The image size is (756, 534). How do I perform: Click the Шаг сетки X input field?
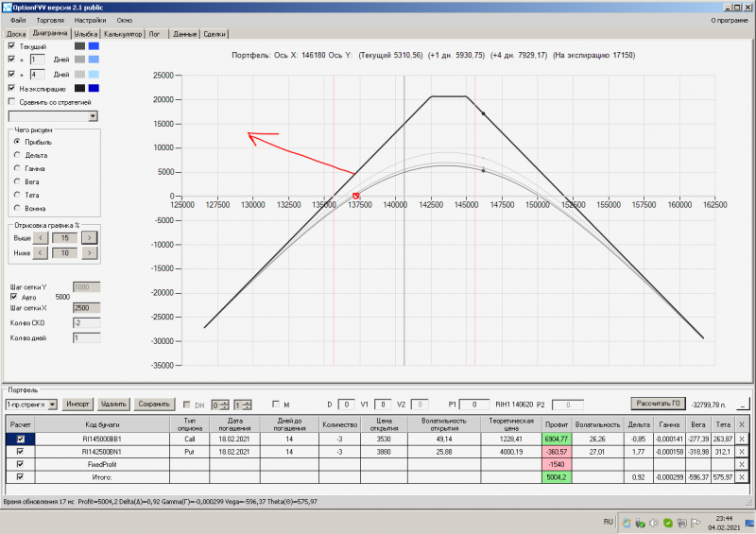(x=86, y=308)
